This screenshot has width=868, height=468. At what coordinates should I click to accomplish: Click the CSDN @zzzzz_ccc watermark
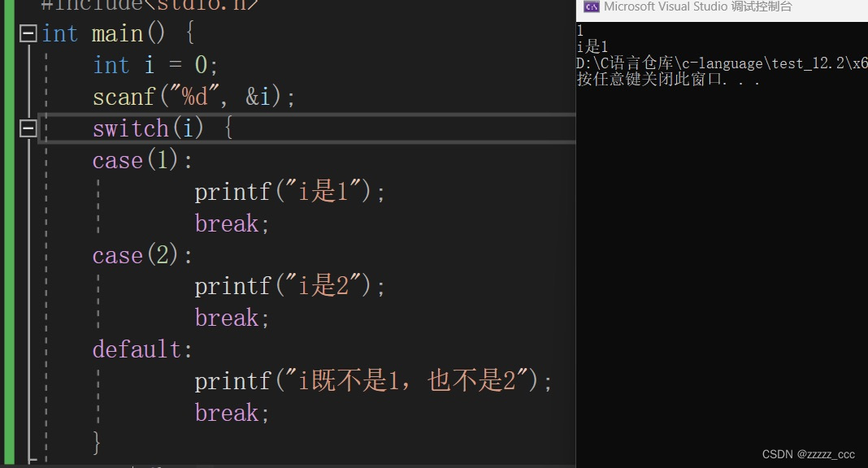pos(810,454)
